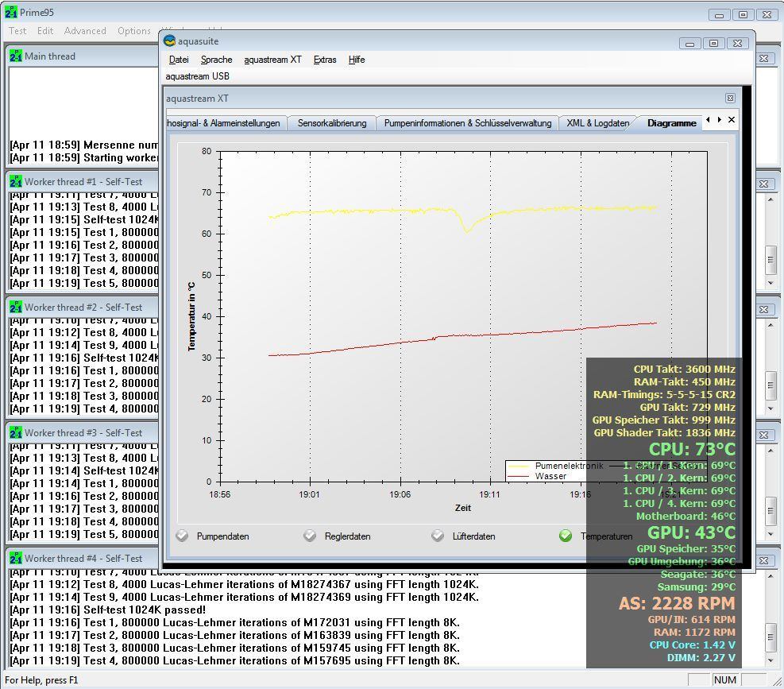
Task: Click the 'GPU: 43°C' overlay reading
Action: tap(692, 532)
